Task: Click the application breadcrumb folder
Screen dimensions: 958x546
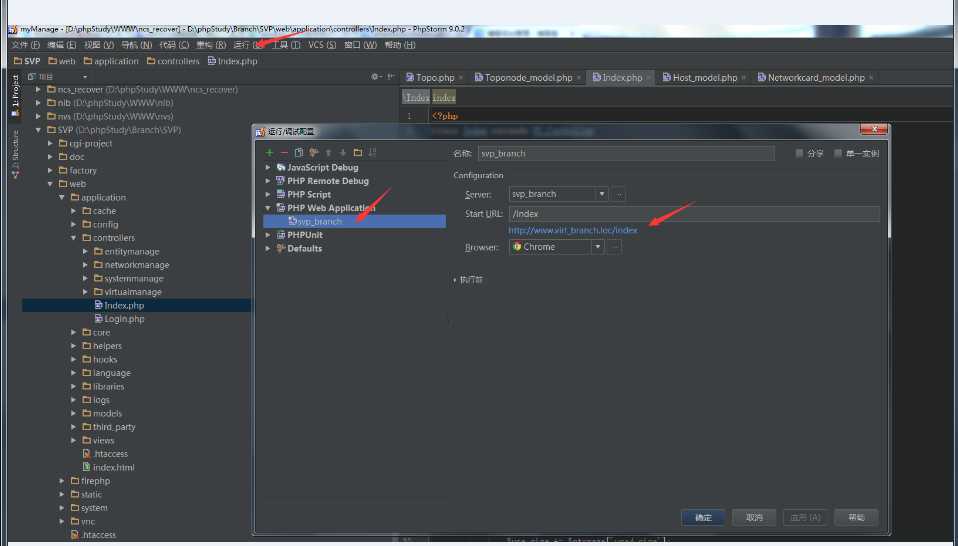Action: tap(111, 61)
